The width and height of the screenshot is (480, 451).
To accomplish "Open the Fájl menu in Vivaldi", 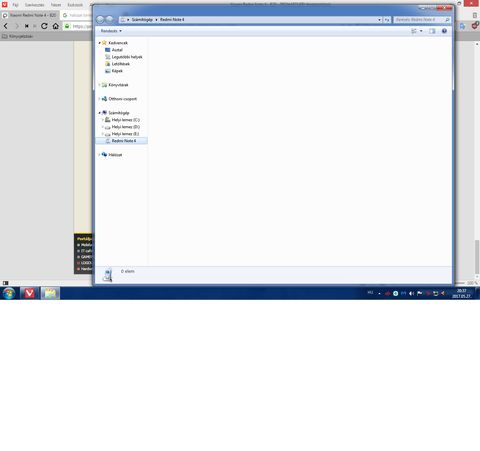I will [15, 5].
